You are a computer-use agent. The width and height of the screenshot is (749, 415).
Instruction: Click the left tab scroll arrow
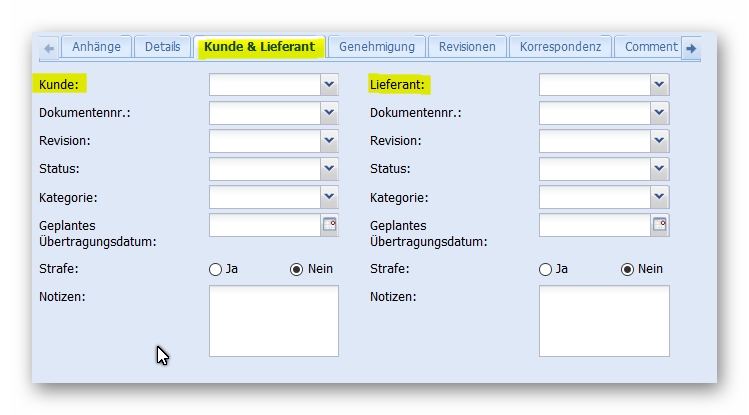click(x=49, y=48)
